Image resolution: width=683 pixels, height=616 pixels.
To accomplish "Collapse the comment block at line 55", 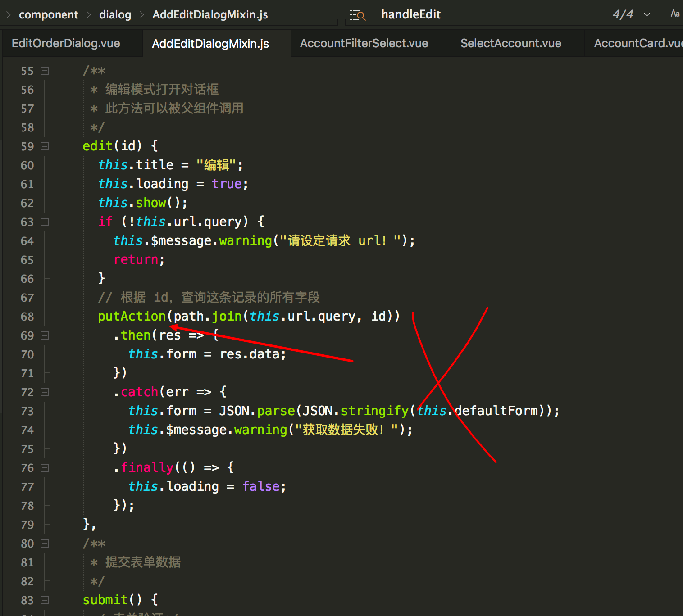I will click(x=45, y=71).
